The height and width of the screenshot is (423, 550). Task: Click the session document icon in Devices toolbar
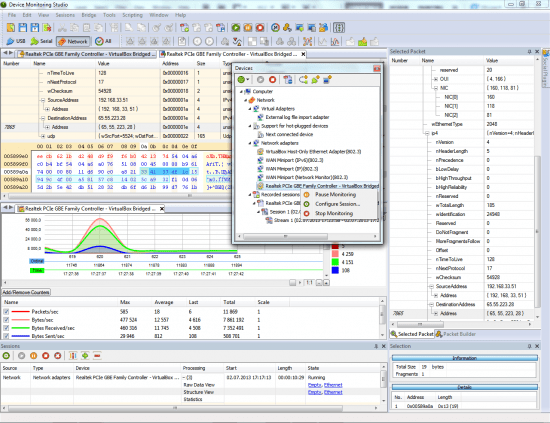[288, 80]
